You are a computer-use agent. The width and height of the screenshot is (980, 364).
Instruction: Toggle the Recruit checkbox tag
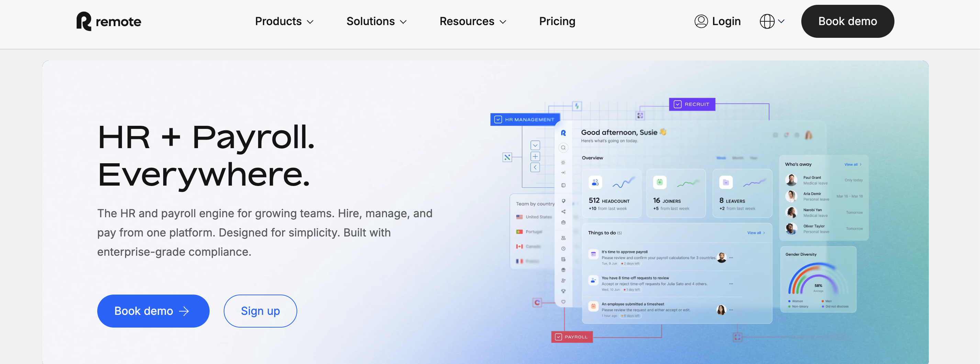(692, 104)
